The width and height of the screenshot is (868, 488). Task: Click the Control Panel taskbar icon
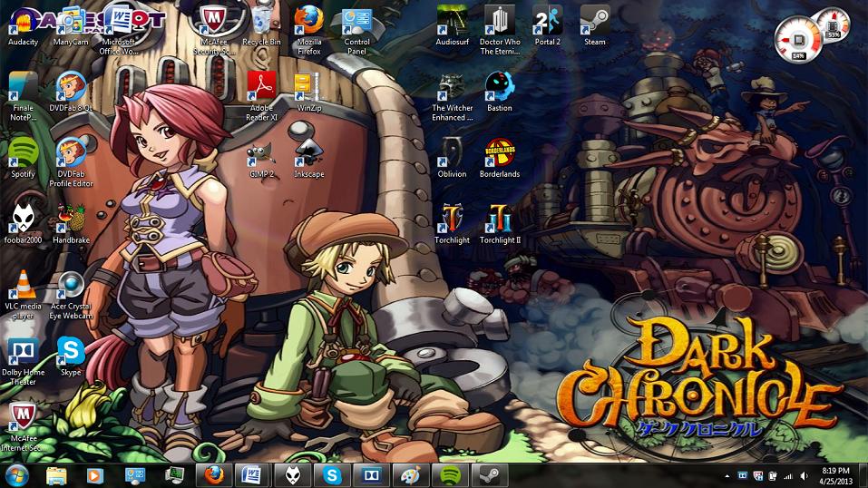pyautogui.click(x=134, y=475)
